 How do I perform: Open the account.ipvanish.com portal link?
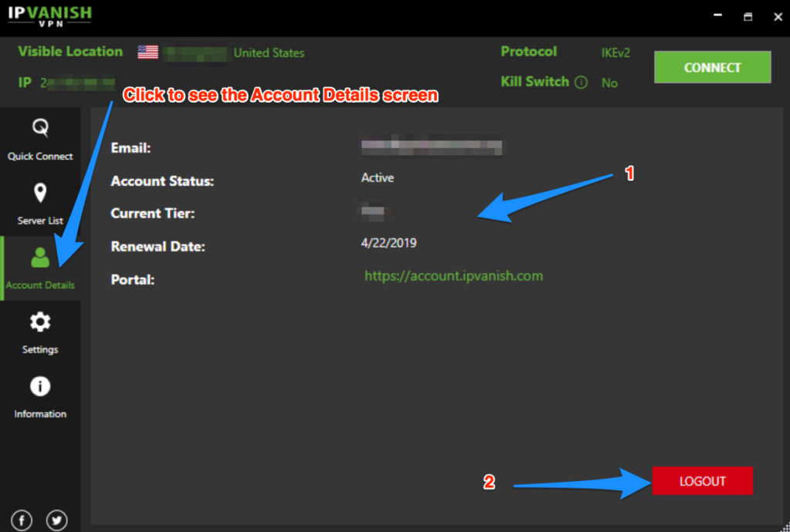[x=454, y=276]
